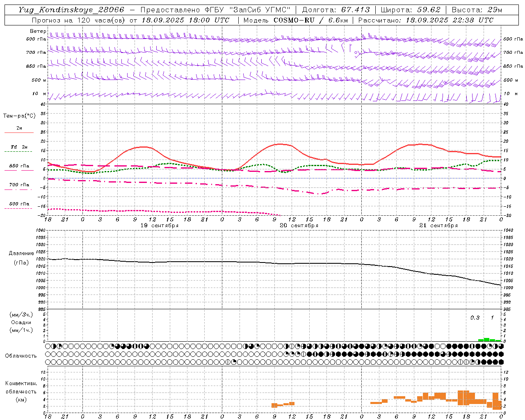Click the solid line sample under '2м' legend

[19, 132]
